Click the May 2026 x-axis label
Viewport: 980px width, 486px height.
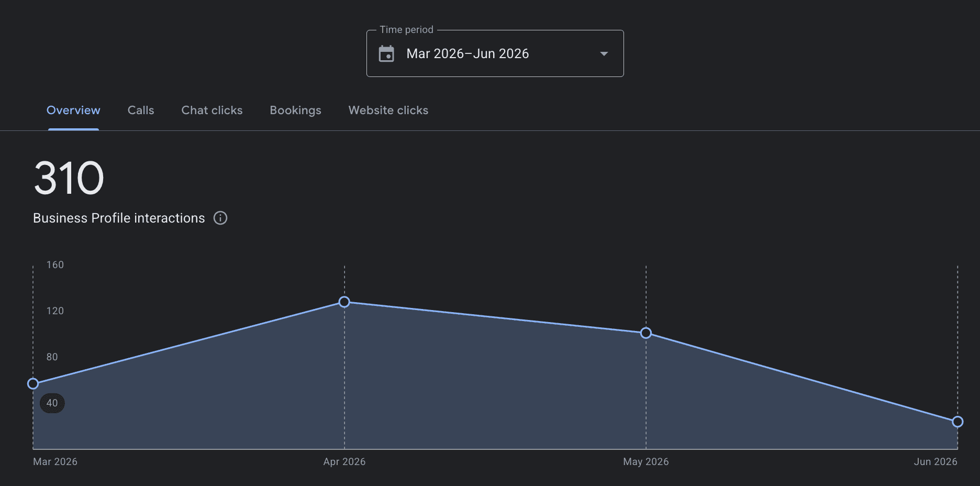pyautogui.click(x=646, y=462)
